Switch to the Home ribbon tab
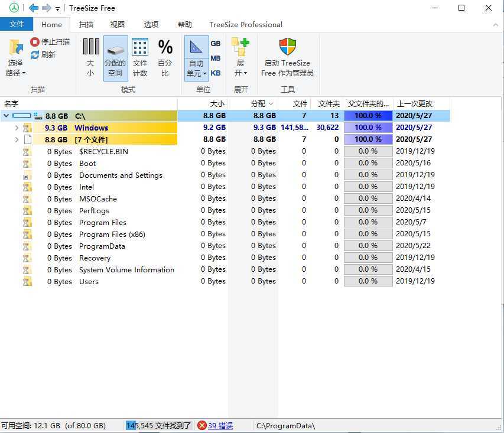This screenshot has height=433, width=504. tap(51, 25)
